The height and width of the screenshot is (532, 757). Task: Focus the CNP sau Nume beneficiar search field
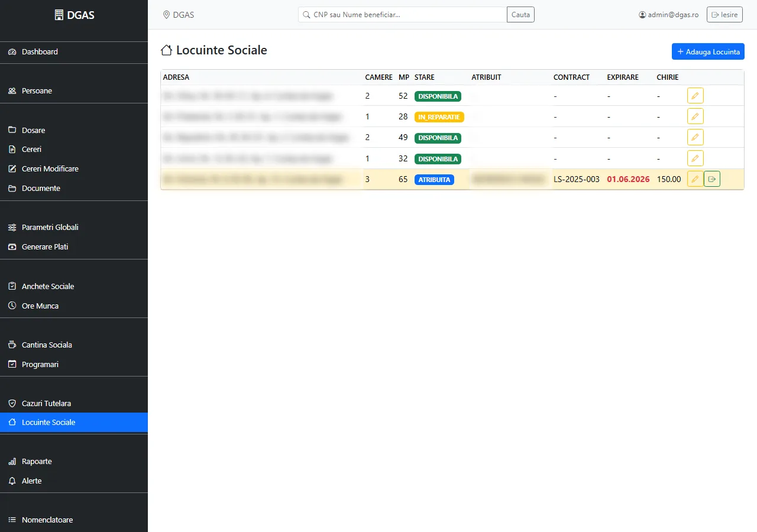tap(403, 15)
